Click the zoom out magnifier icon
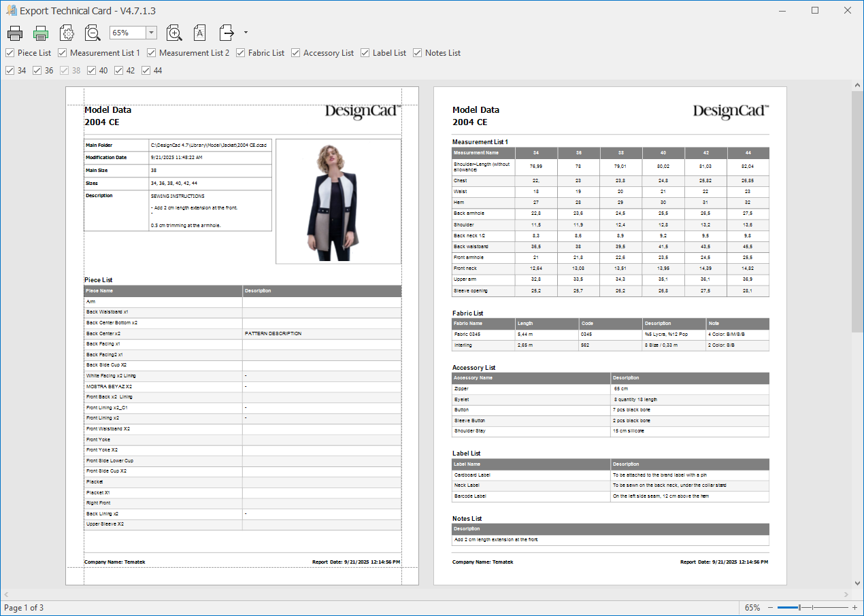Screen dimensions: 864x616 click(93, 33)
